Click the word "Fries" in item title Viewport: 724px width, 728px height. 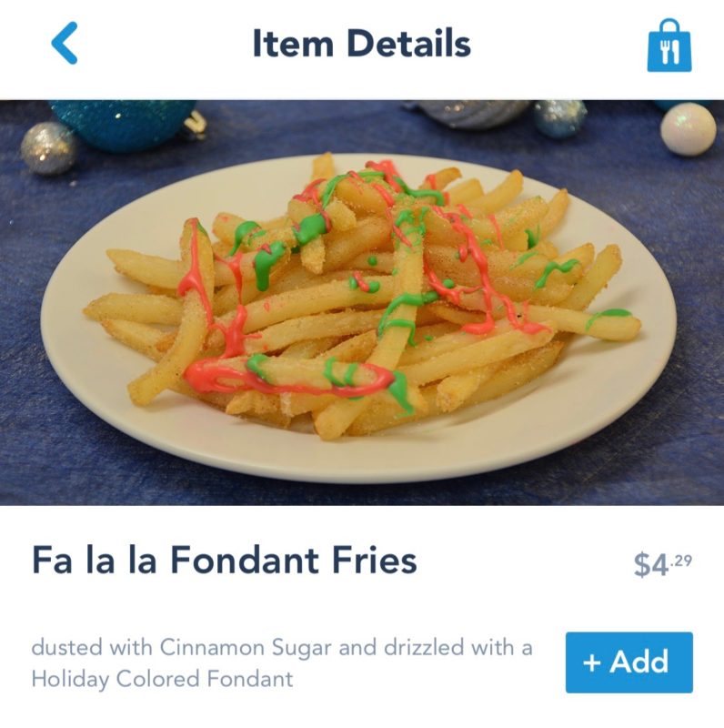click(x=374, y=560)
